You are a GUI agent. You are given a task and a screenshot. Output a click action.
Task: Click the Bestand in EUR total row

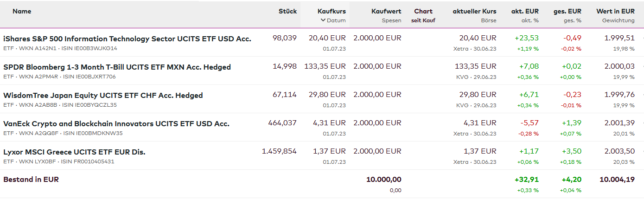coord(31,179)
